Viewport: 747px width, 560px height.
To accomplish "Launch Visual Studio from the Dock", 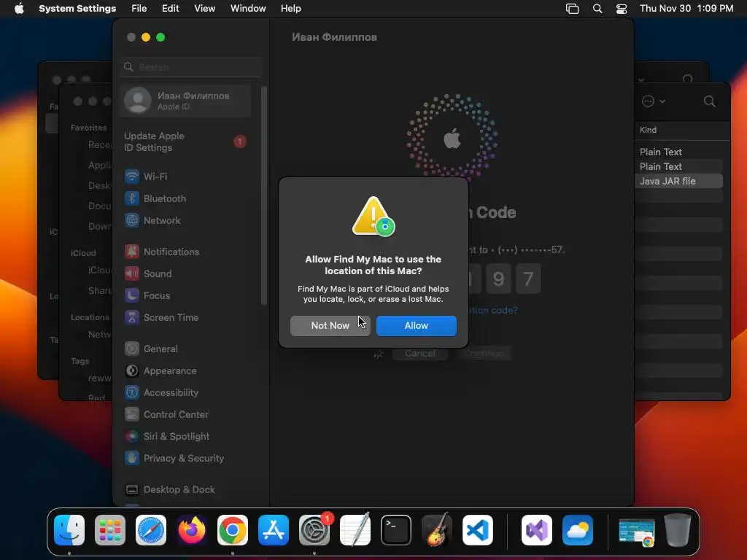I will coord(537,530).
